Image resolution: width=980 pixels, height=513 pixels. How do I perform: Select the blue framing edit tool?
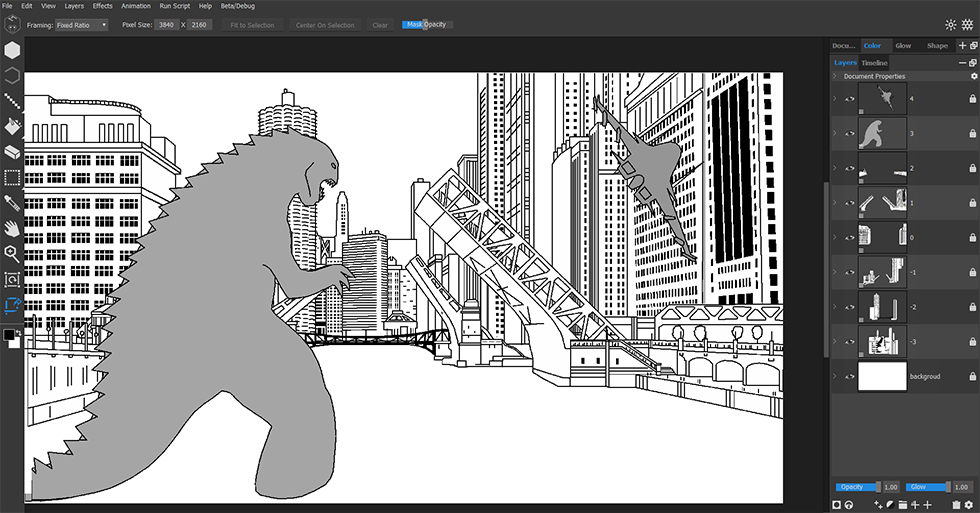click(12, 305)
